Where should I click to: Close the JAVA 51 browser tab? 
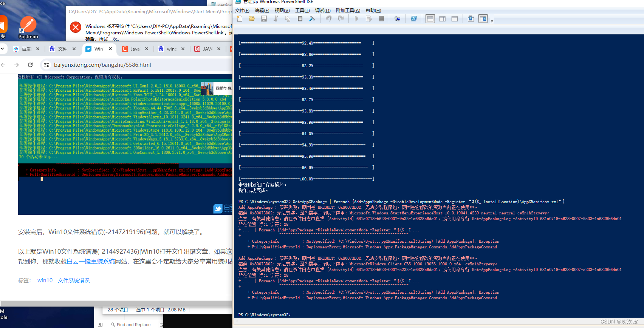[x=219, y=49]
